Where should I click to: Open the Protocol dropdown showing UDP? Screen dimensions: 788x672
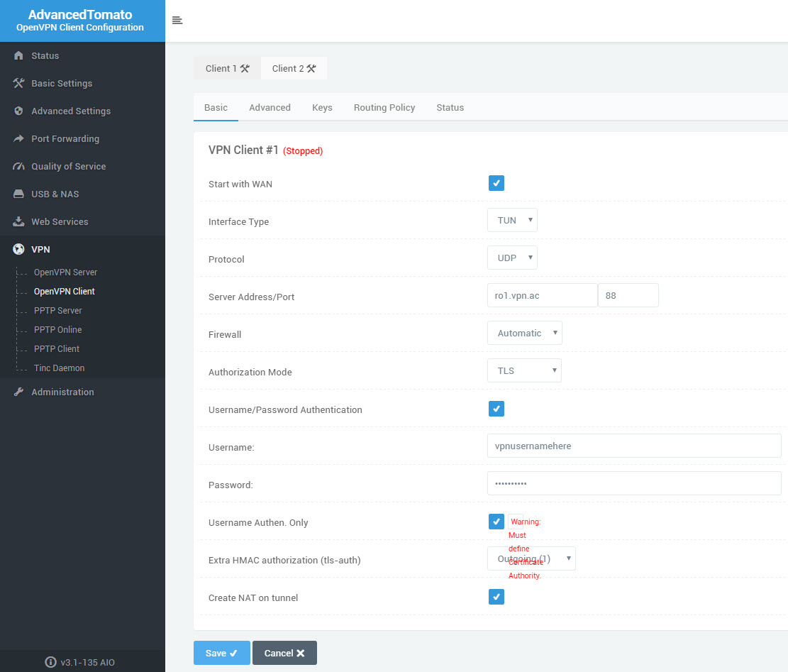click(x=512, y=258)
